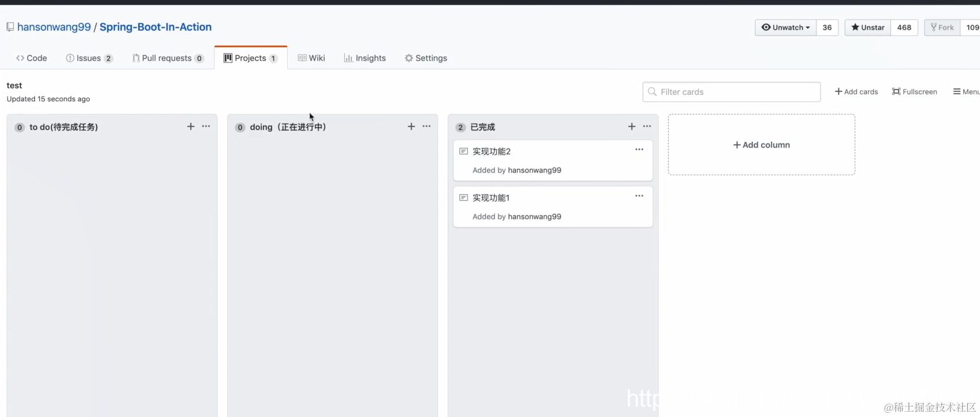Image resolution: width=980 pixels, height=417 pixels.
Task: Fork the repository
Action: tap(942, 27)
